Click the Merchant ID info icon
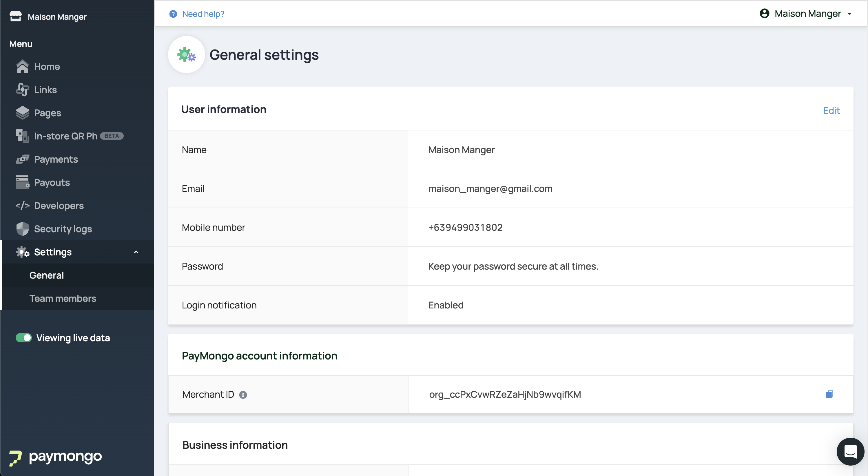The image size is (868, 476). tap(243, 395)
